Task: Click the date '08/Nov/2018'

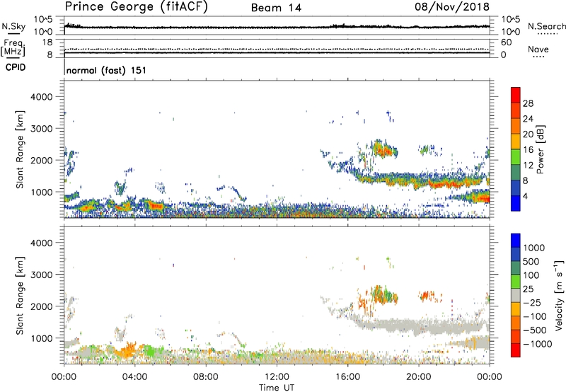Action: click(452, 7)
